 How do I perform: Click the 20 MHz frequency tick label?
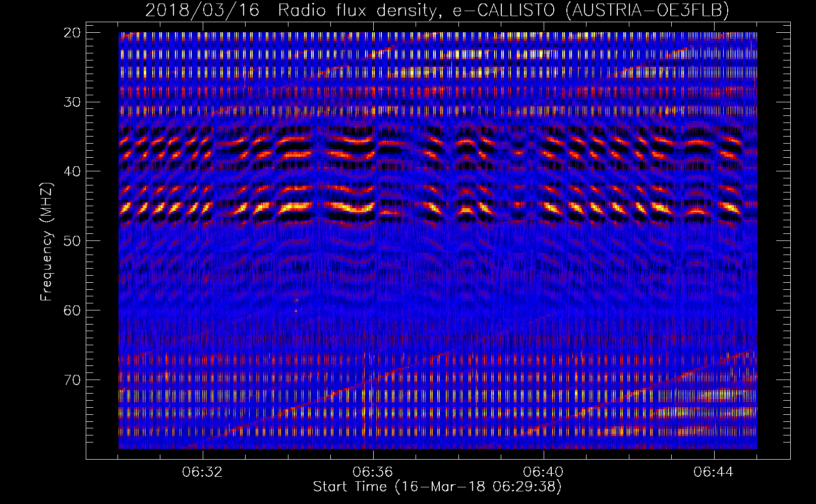[72, 33]
